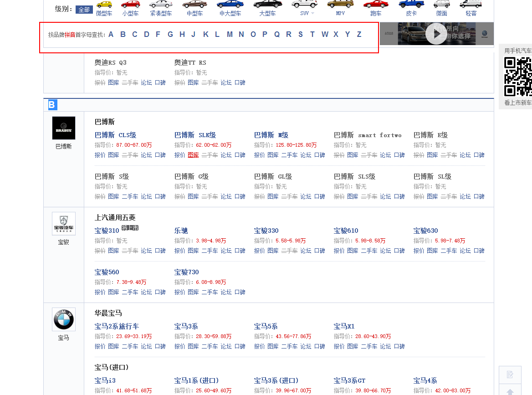
Task: Open 宝骏630 model page
Action: [x=426, y=231]
